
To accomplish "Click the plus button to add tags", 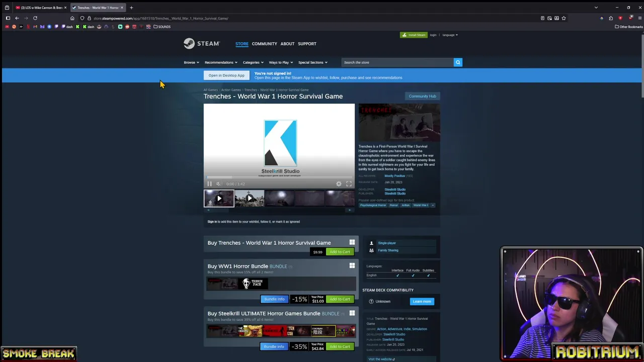I will point(433,205).
